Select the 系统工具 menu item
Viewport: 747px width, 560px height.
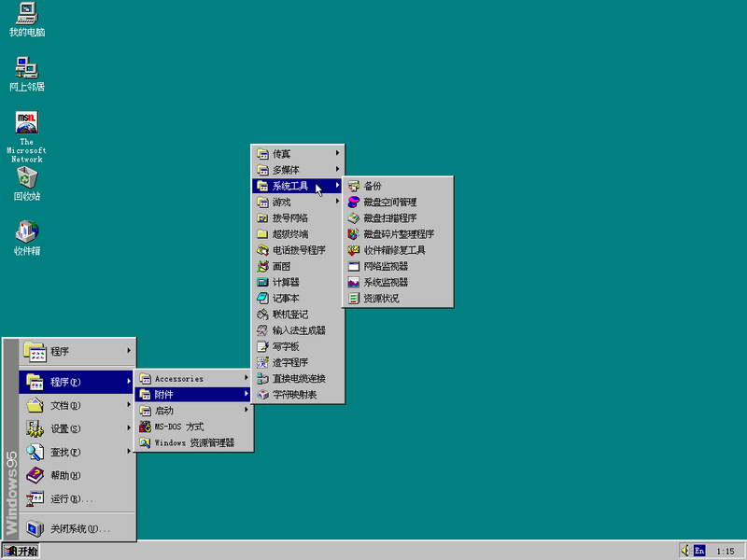point(296,186)
